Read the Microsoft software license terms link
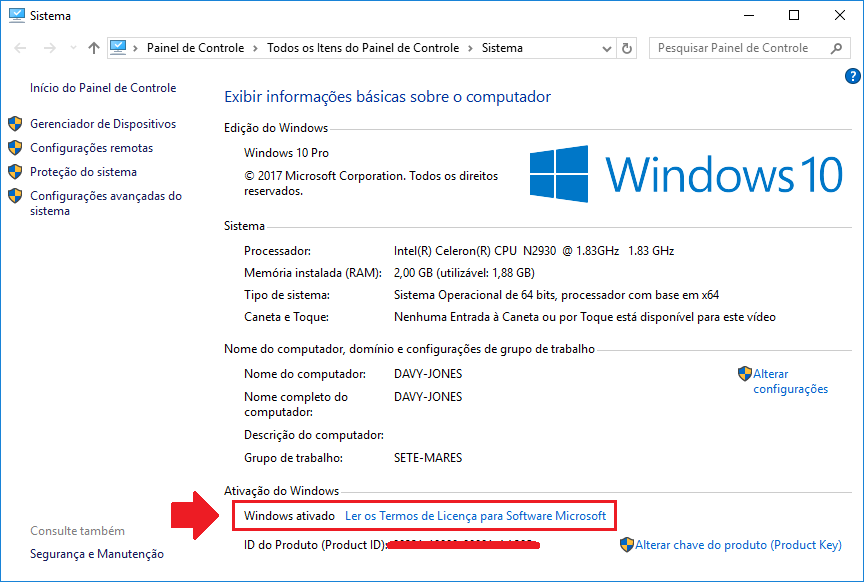Viewport: 864px width, 582px height. pos(475,516)
